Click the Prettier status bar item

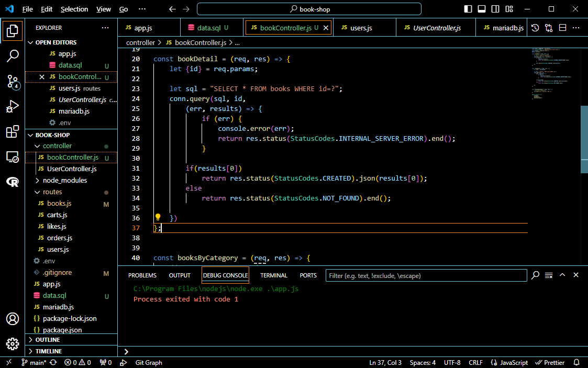550,362
